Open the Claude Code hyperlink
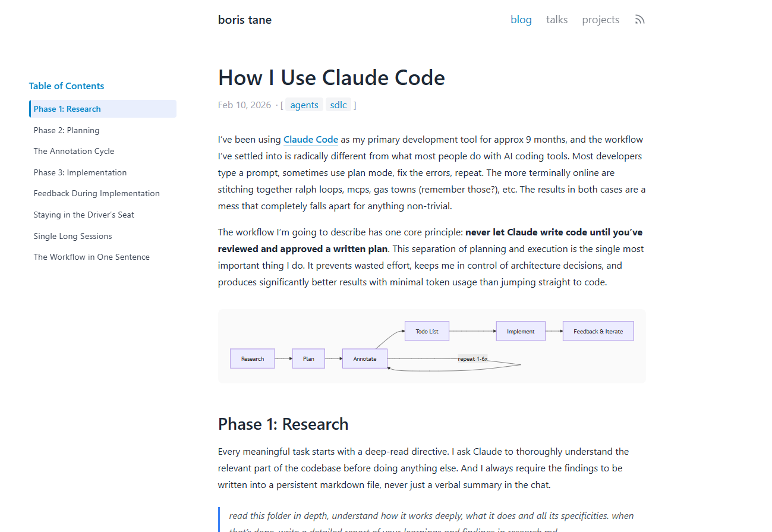The height and width of the screenshot is (532, 772). coord(310,140)
